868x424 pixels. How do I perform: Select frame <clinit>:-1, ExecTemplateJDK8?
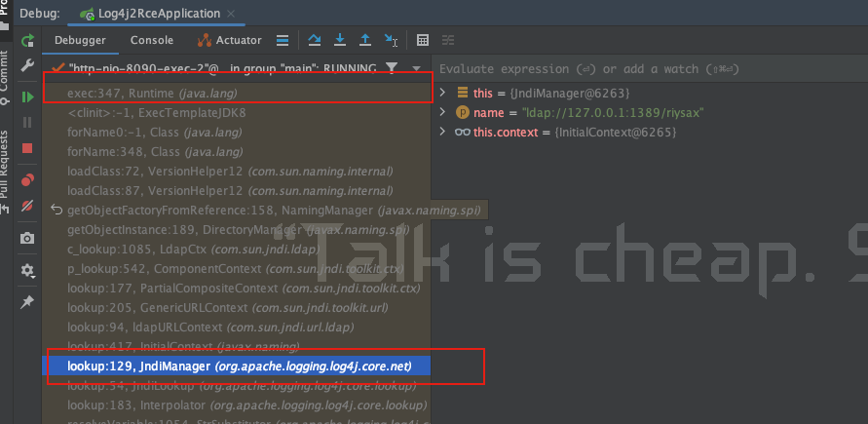pos(237,113)
